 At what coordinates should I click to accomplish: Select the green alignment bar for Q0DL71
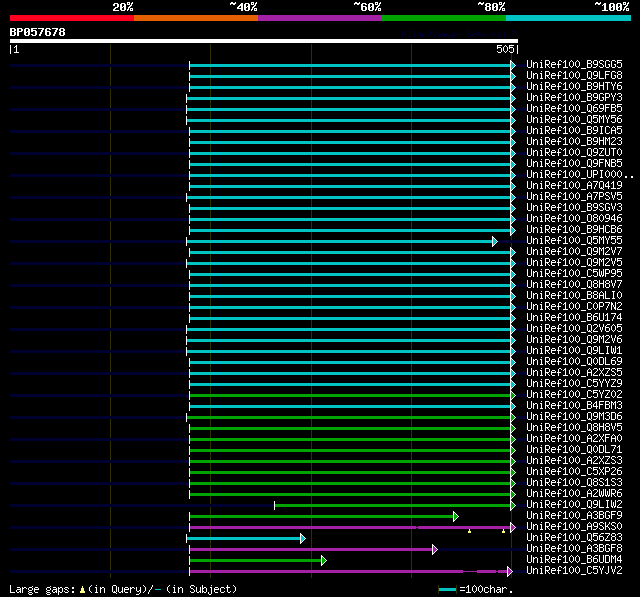pos(350,451)
